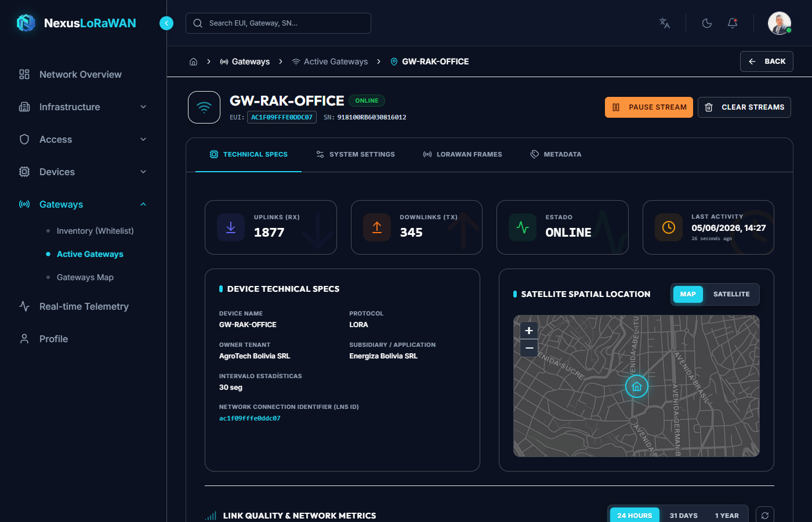
Task: Click the Access shield icon
Action: (24, 139)
